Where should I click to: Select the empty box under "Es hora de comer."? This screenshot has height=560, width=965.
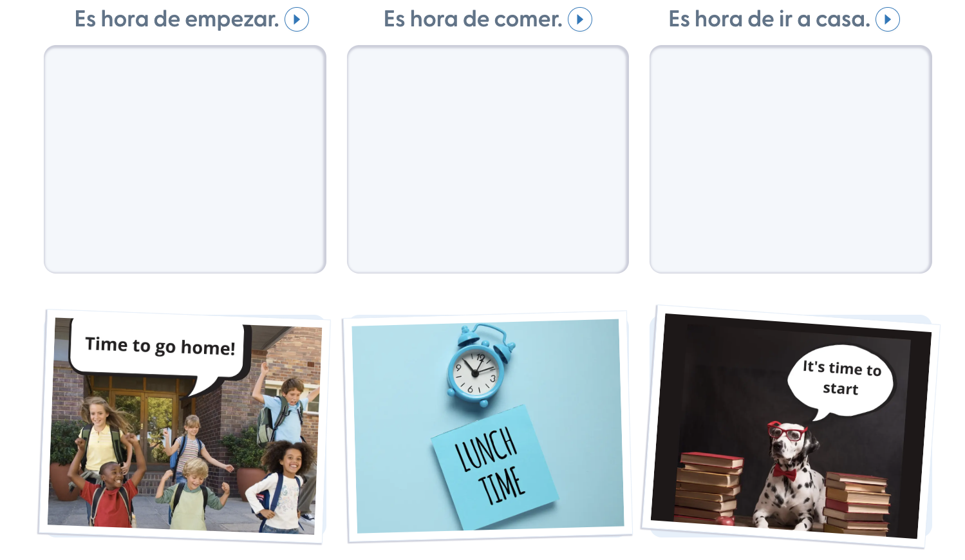pyautogui.click(x=488, y=159)
